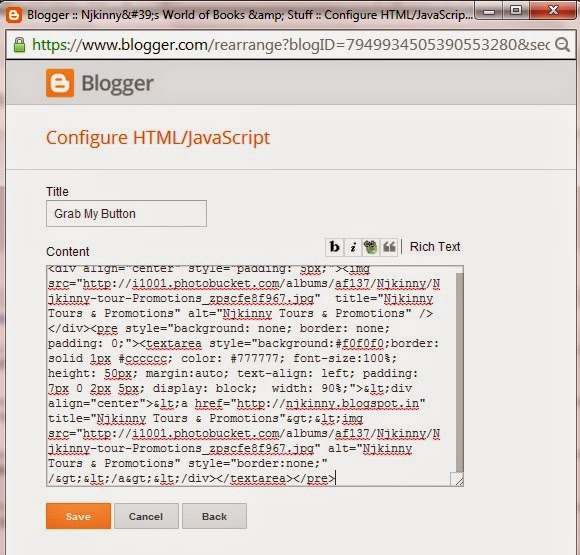The height and width of the screenshot is (555, 580).
Task: Click the Content label
Action: click(x=68, y=252)
